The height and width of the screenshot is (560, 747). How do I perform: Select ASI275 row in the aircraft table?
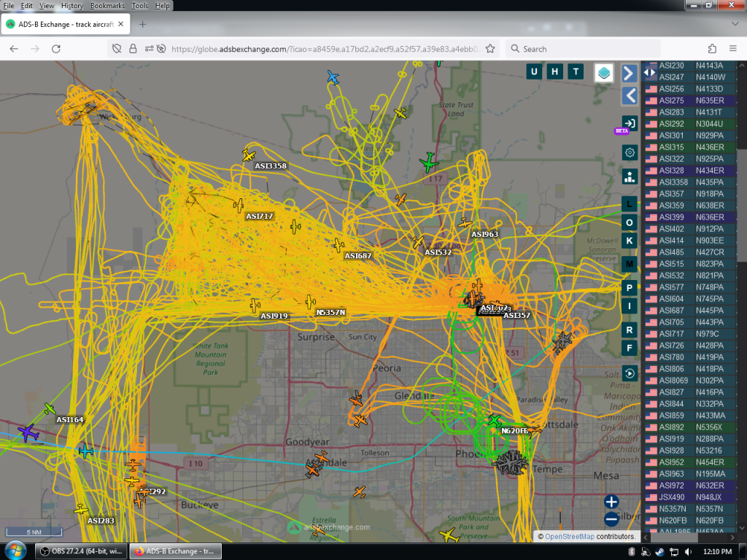(690, 101)
